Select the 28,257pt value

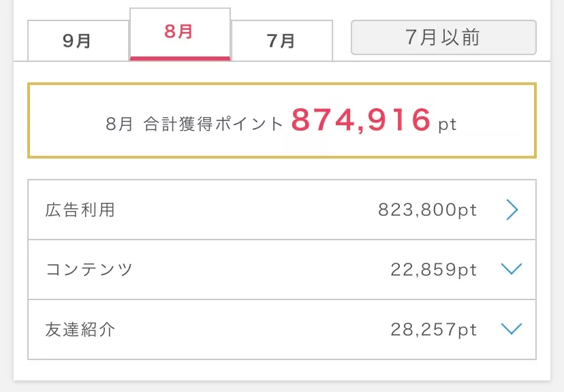pyautogui.click(x=434, y=329)
